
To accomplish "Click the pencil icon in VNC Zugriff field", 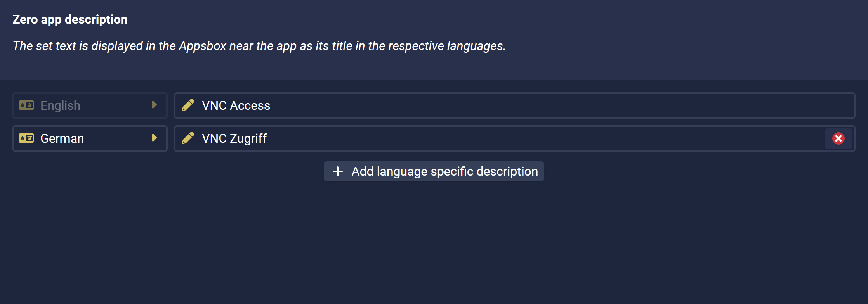I will click(188, 138).
